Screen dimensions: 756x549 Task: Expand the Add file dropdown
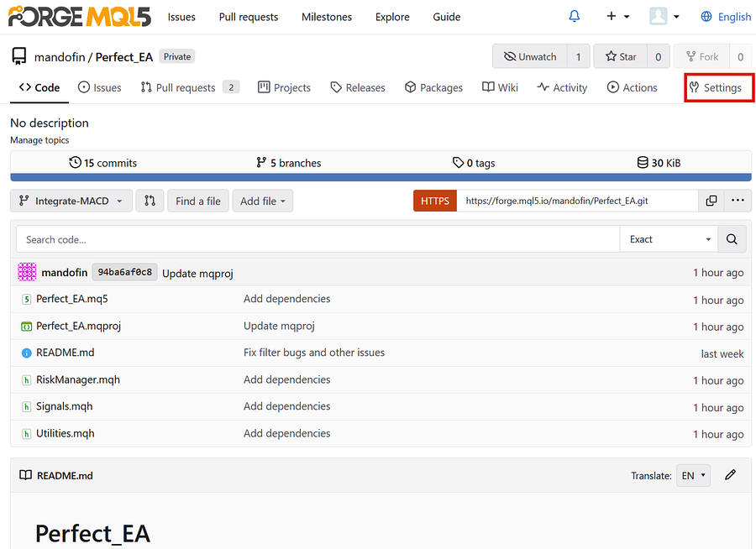point(263,201)
